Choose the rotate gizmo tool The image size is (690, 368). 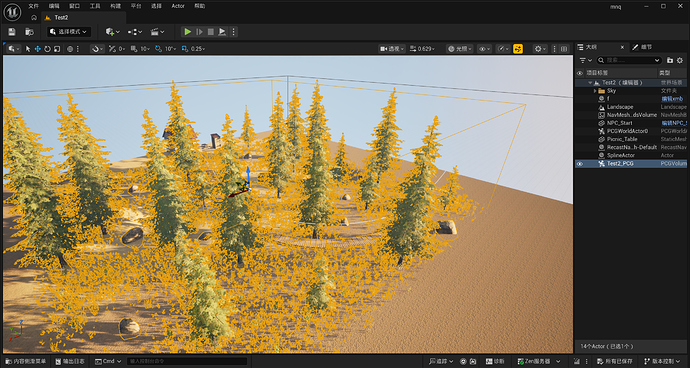click(x=48, y=49)
